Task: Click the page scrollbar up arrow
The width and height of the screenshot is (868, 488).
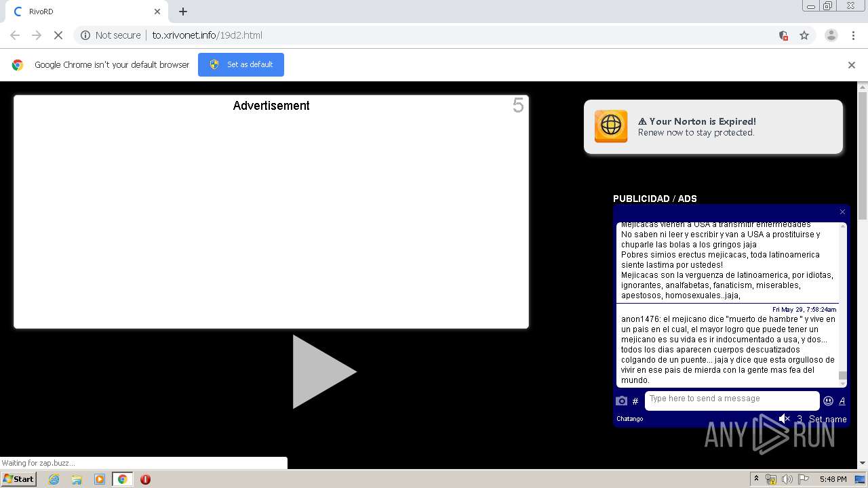Action: point(863,87)
